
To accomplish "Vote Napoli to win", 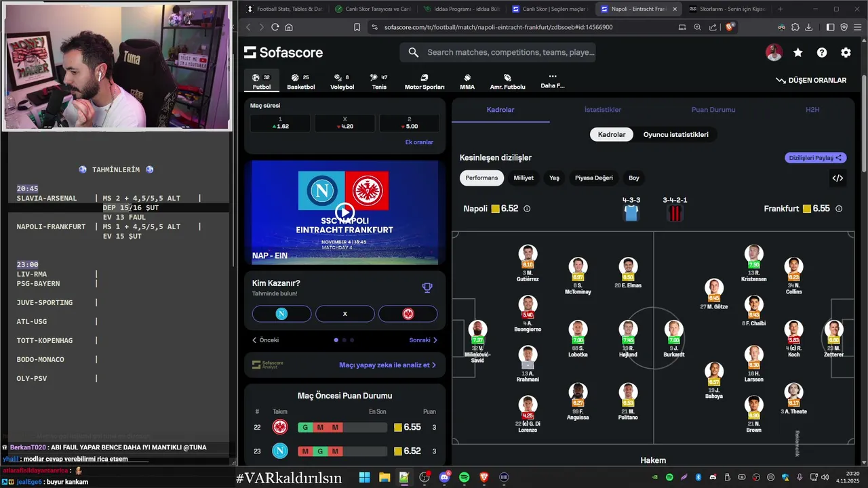I will click(x=281, y=314).
